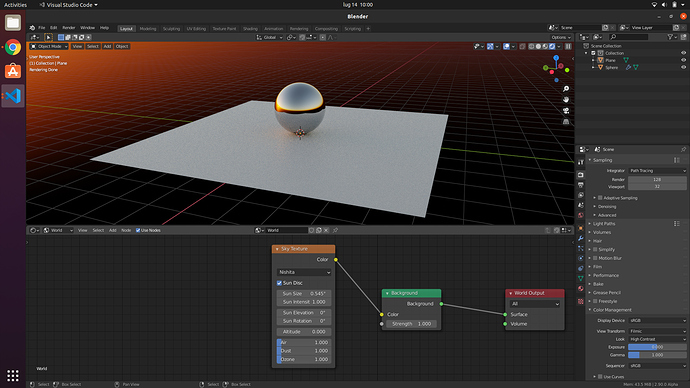Screen dimensions: 690x388
Task: Open the Nishita sky type dropdown
Action: [304, 272]
